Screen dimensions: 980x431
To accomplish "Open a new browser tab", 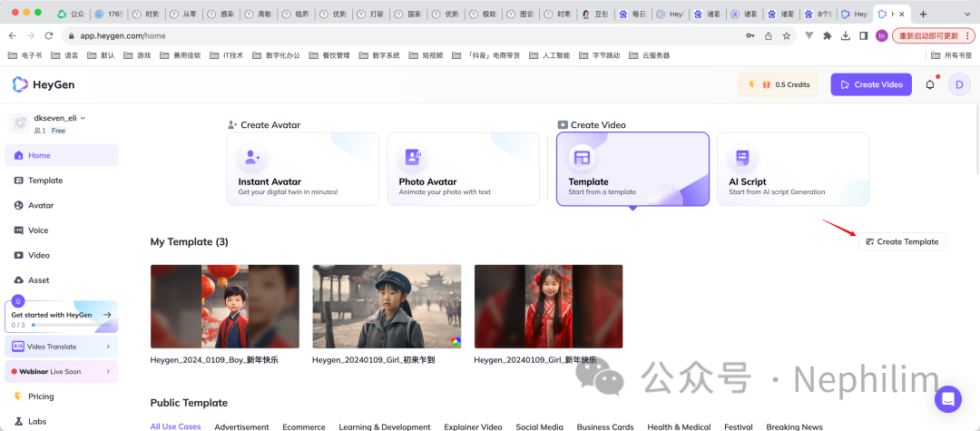I will tap(923, 14).
